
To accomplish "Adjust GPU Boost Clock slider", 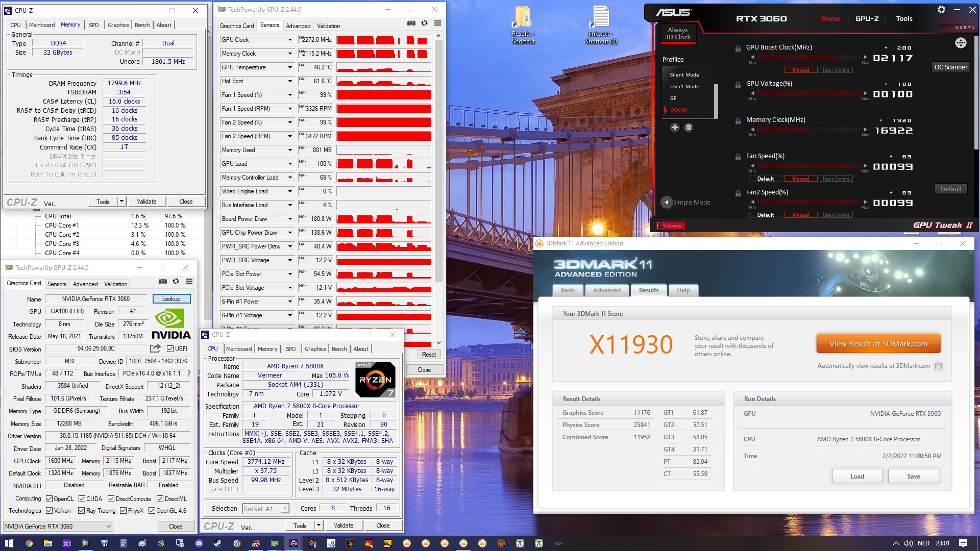I will point(809,57).
